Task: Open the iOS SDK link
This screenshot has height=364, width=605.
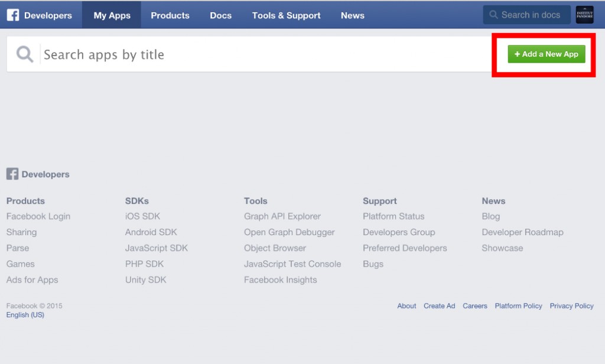Action: tap(142, 216)
